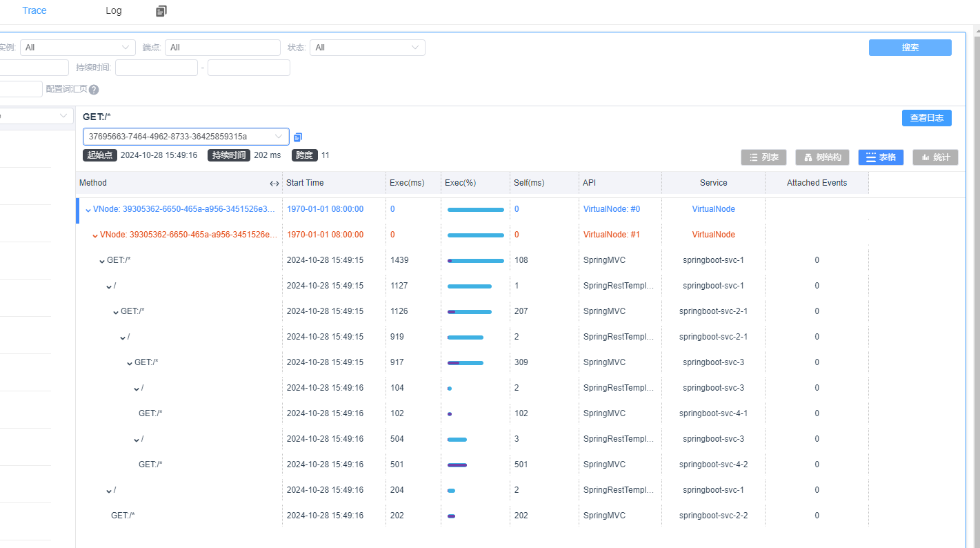Switch to 树结构 tree view
This screenshot has width=980, height=548.
tap(822, 157)
